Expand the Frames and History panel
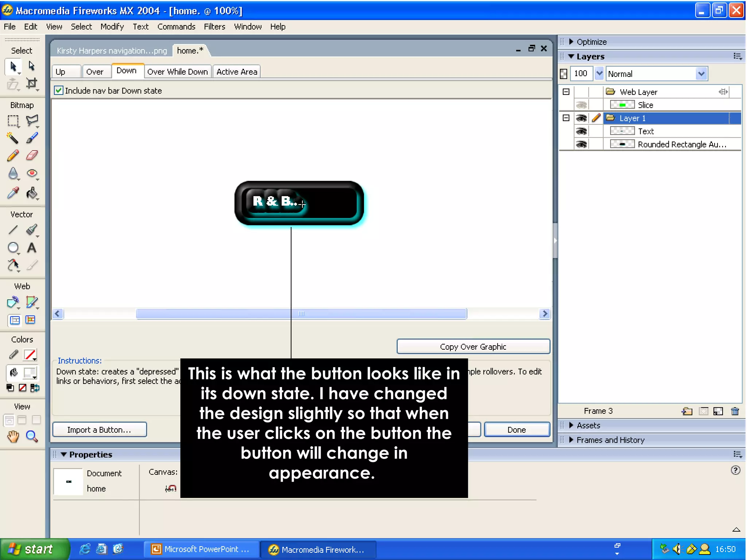 pos(610,440)
